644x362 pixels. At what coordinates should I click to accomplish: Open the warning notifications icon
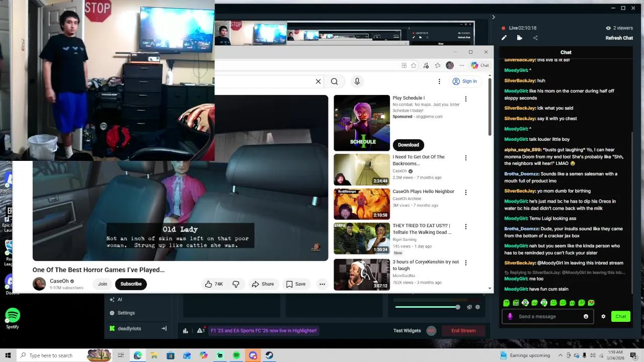(x=200, y=330)
